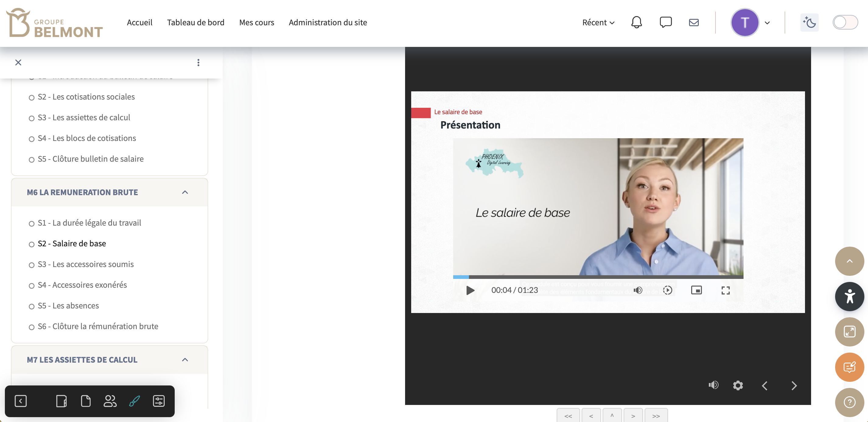The image size is (868, 422).
Task: Go to Accueil in the top menu
Action: tap(139, 23)
